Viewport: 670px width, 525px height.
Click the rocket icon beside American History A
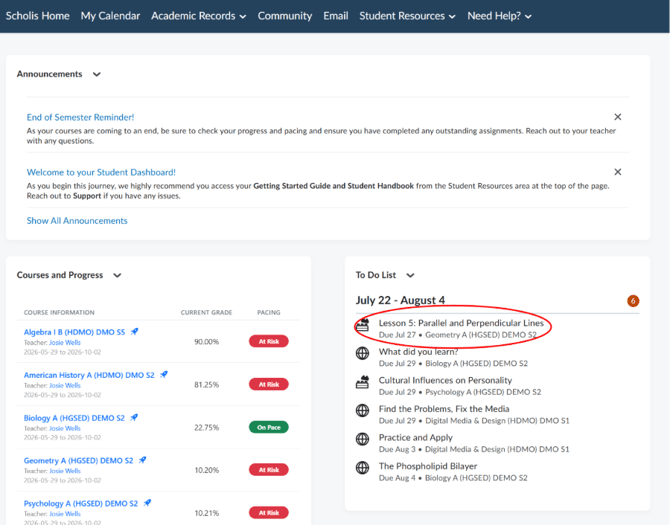[164, 375]
